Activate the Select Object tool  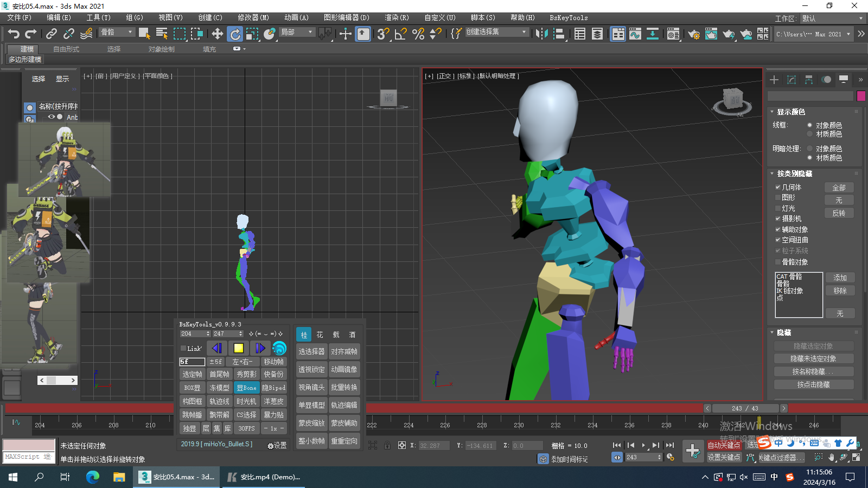(x=144, y=34)
